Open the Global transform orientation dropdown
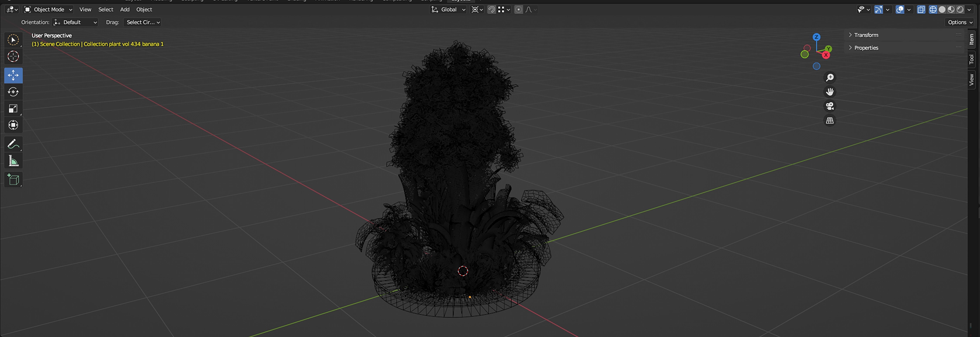 point(448,9)
